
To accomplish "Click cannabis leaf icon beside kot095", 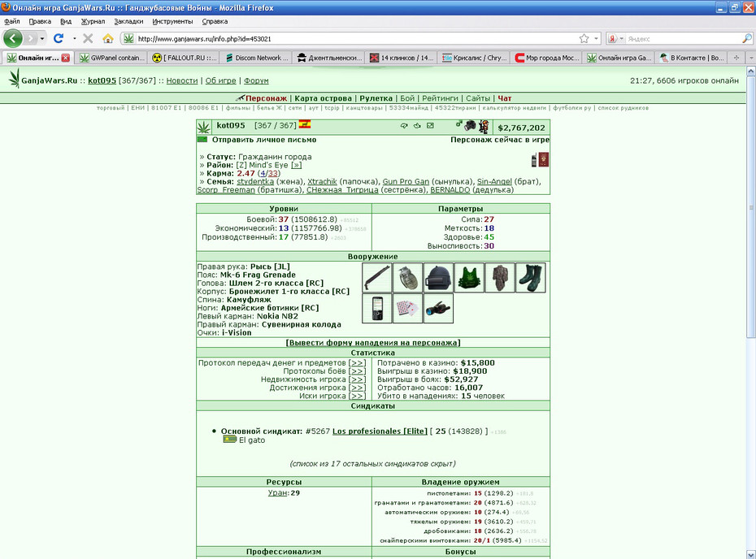I will point(204,127).
